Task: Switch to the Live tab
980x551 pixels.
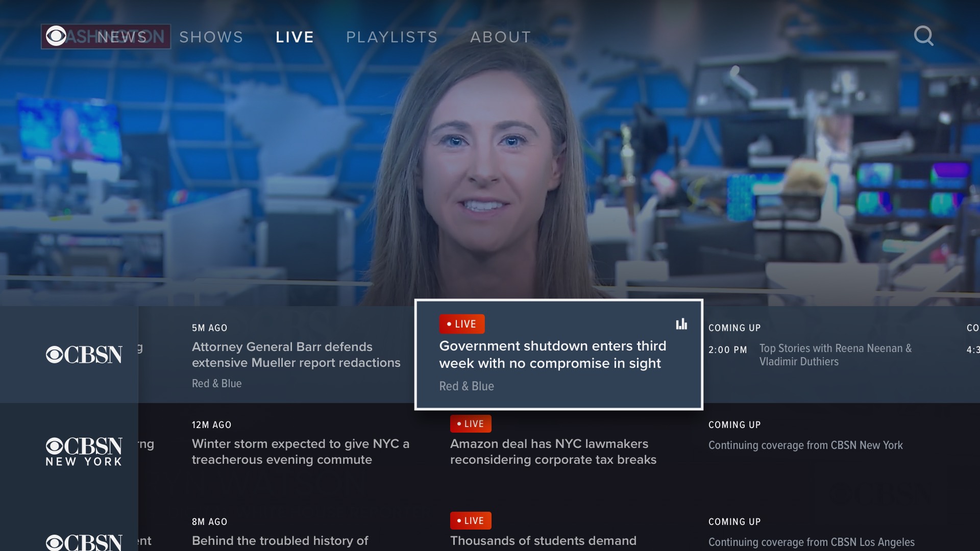Action: pos(295,37)
